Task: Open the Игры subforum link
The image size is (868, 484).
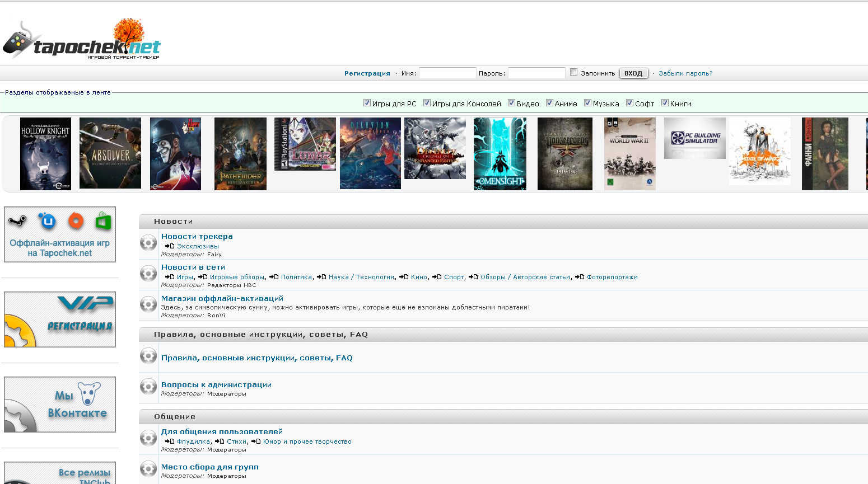Action: pyautogui.click(x=185, y=277)
